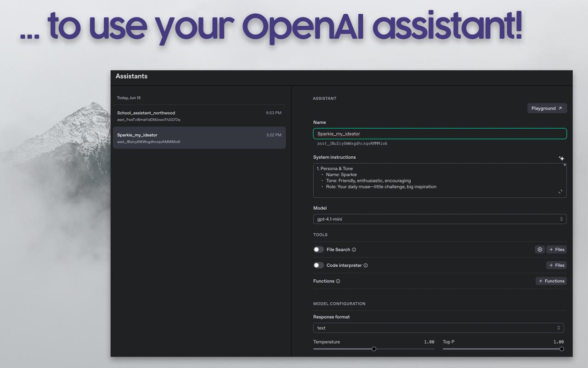The image size is (588, 368).
Task: Show Functions info tooltip
Action: pyautogui.click(x=338, y=281)
